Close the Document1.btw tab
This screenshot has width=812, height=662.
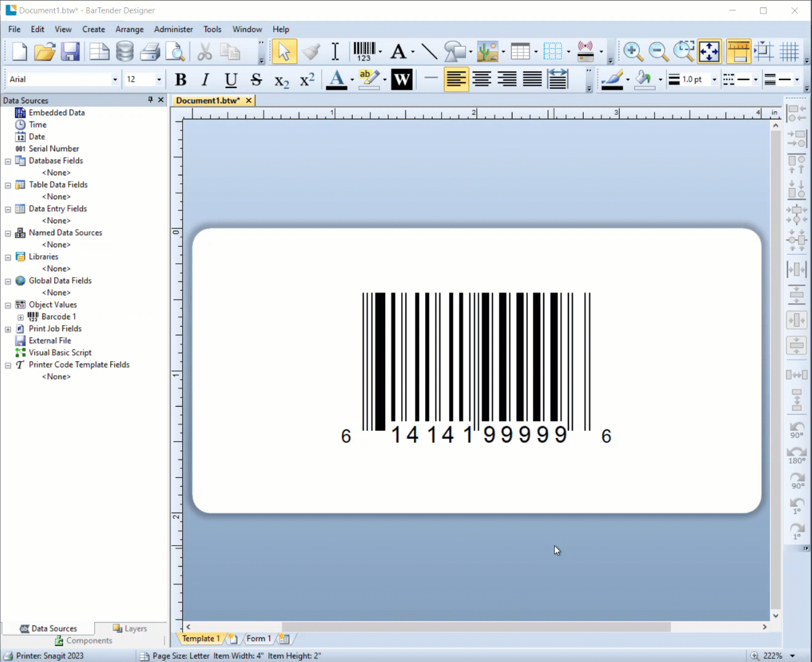click(249, 100)
